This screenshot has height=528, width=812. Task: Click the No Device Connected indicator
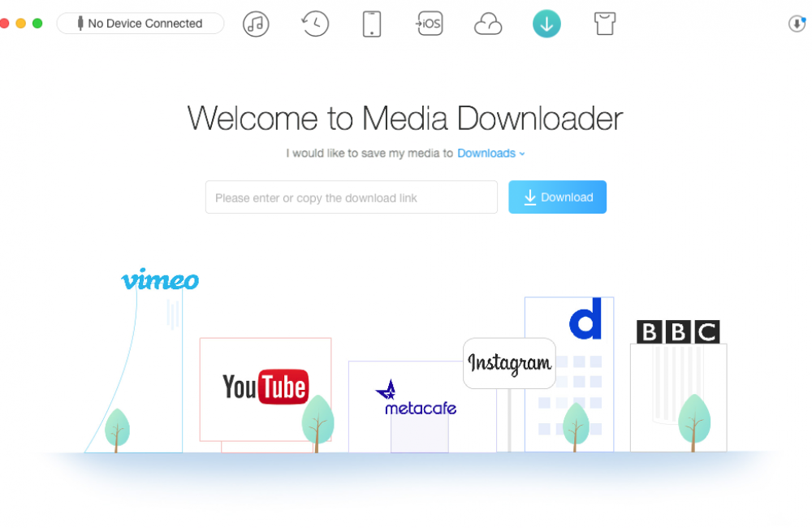(x=140, y=24)
